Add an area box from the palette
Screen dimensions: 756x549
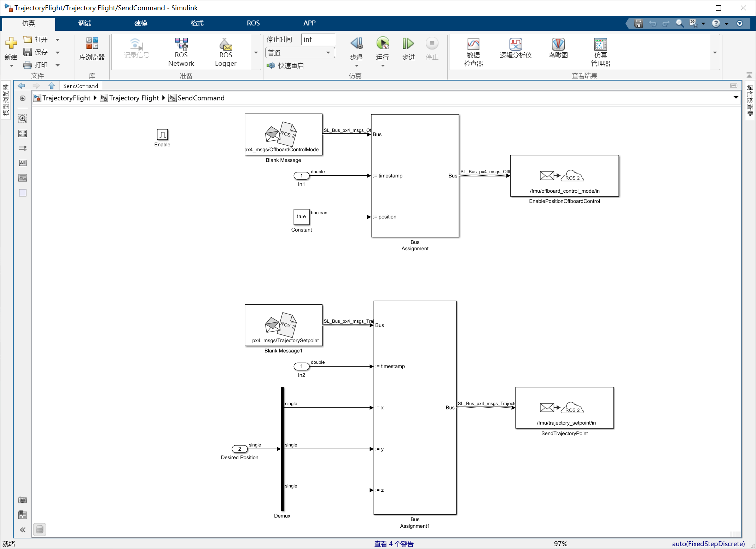(23, 193)
